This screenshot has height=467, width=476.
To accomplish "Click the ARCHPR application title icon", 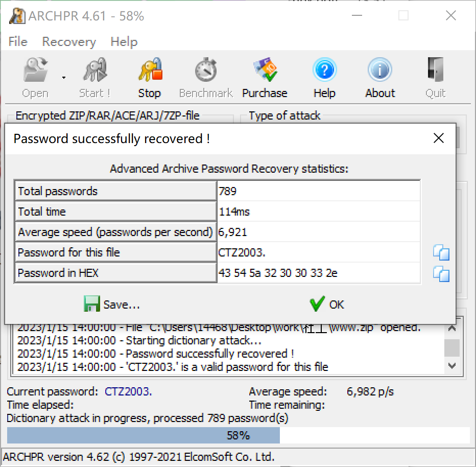I will click(17, 16).
